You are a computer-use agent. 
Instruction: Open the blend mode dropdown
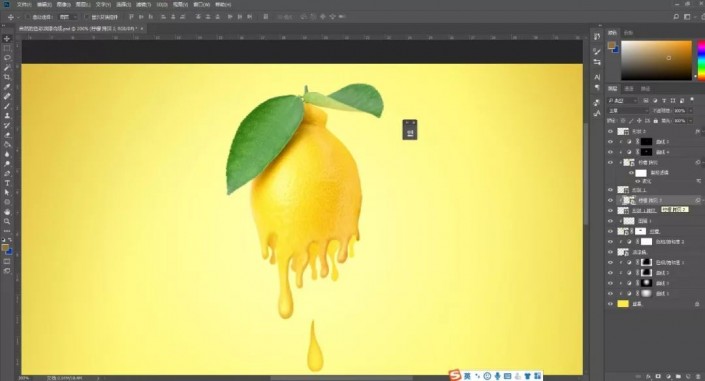pyautogui.click(x=628, y=111)
